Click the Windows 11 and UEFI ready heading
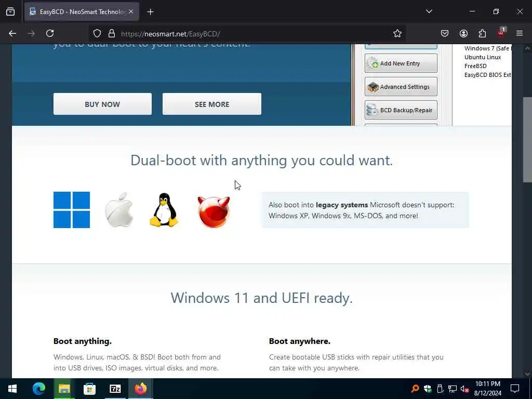 (262, 298)
